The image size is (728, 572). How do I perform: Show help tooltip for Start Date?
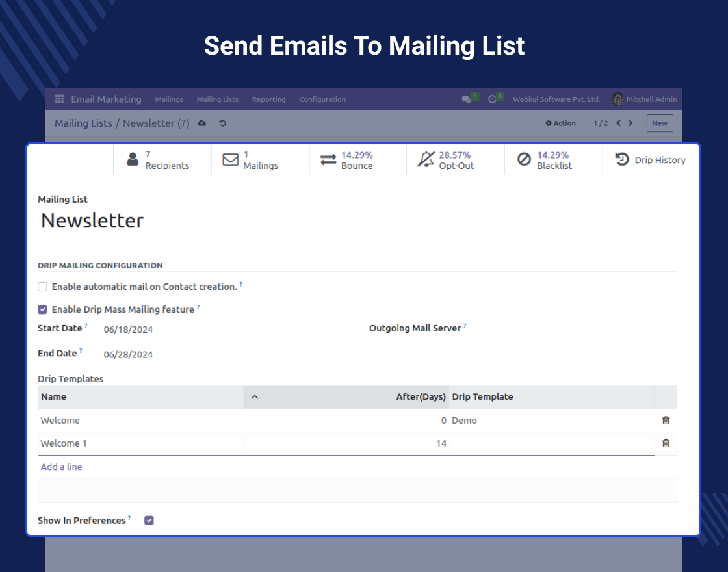(86, 326)
